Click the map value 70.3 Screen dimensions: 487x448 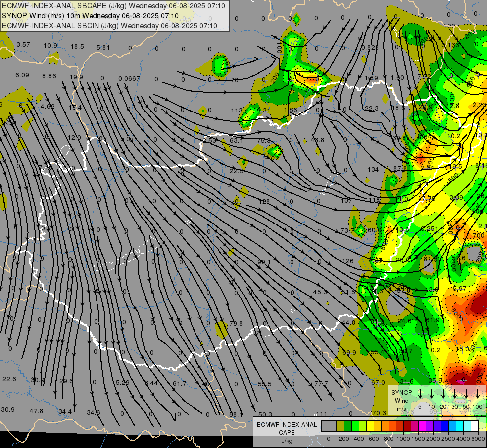point(379,413)
